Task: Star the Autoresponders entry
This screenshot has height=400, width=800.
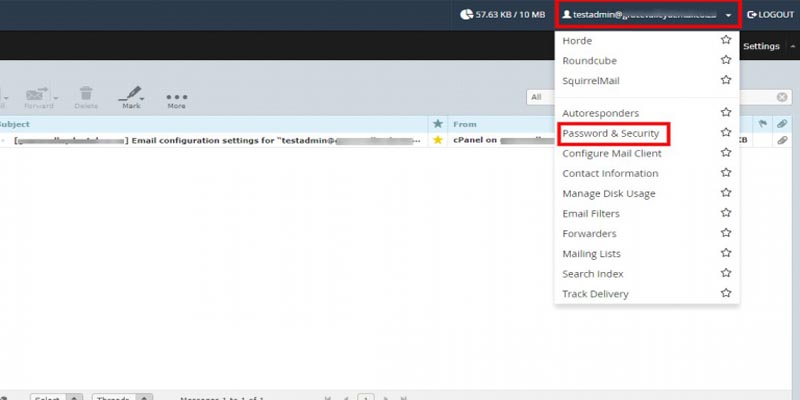Action: coord(726,112)
